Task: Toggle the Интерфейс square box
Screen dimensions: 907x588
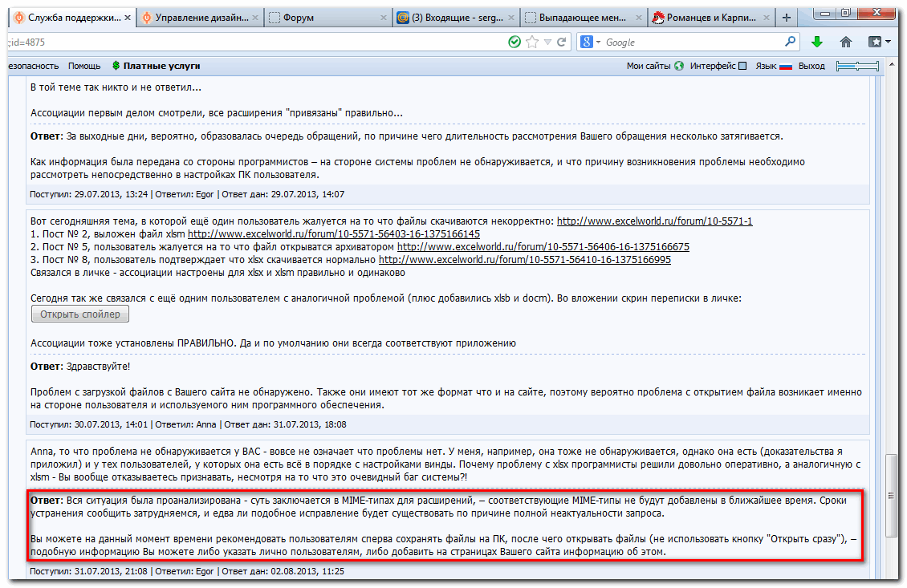Action: click(x=742, y=66)
